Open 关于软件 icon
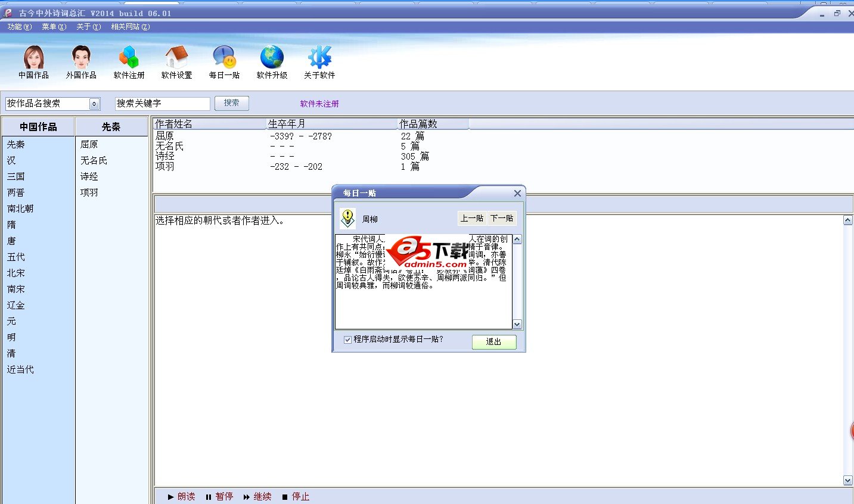This screenshot has height=504, width=854. (319, 62)
